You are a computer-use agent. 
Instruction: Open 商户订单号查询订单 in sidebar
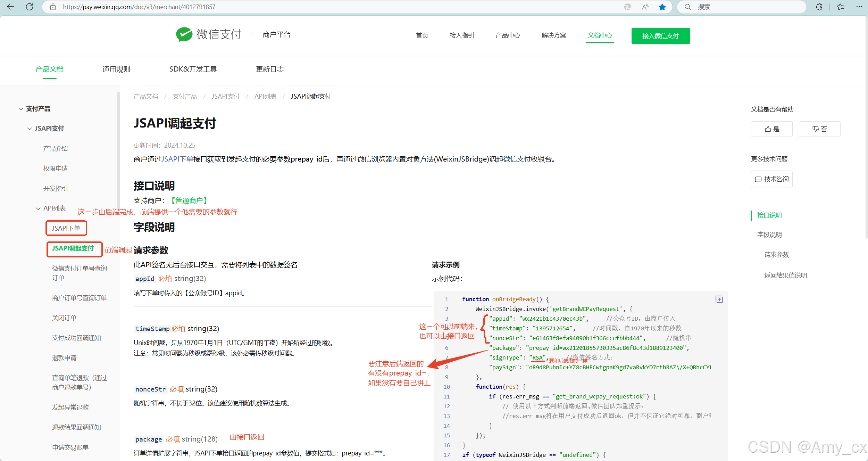point(80,298)
